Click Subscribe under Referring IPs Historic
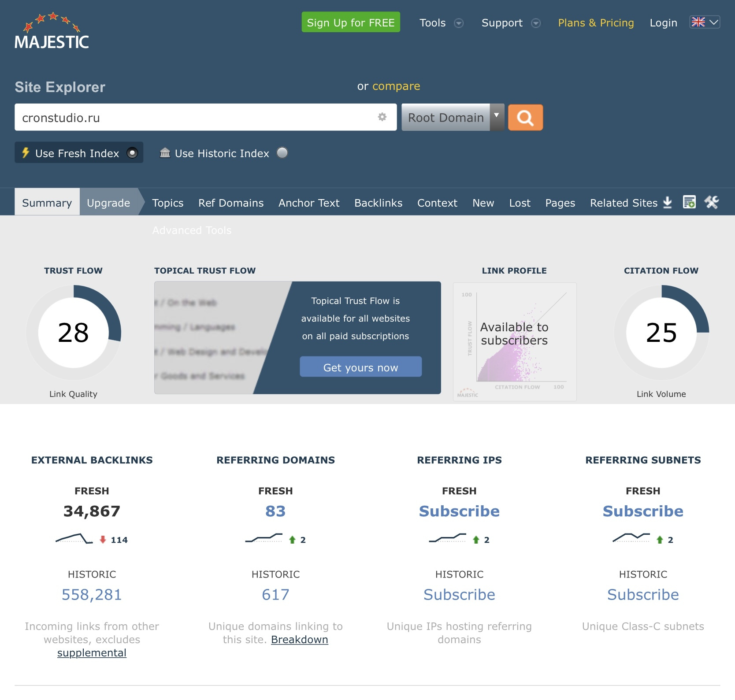Screen dimensions: 735x700 point(459,594)
